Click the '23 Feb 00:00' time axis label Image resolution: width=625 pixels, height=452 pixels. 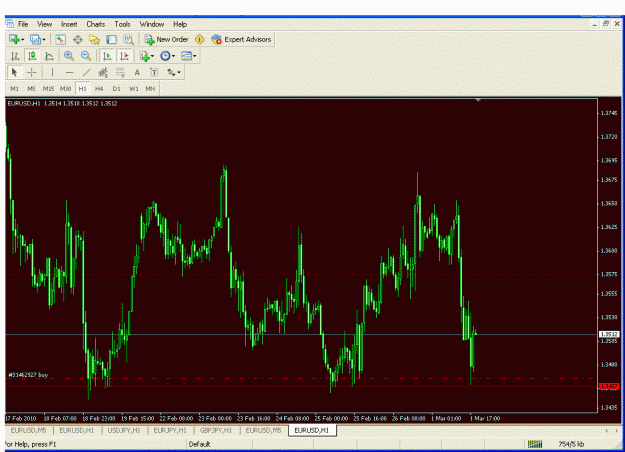tap(215, 419)
